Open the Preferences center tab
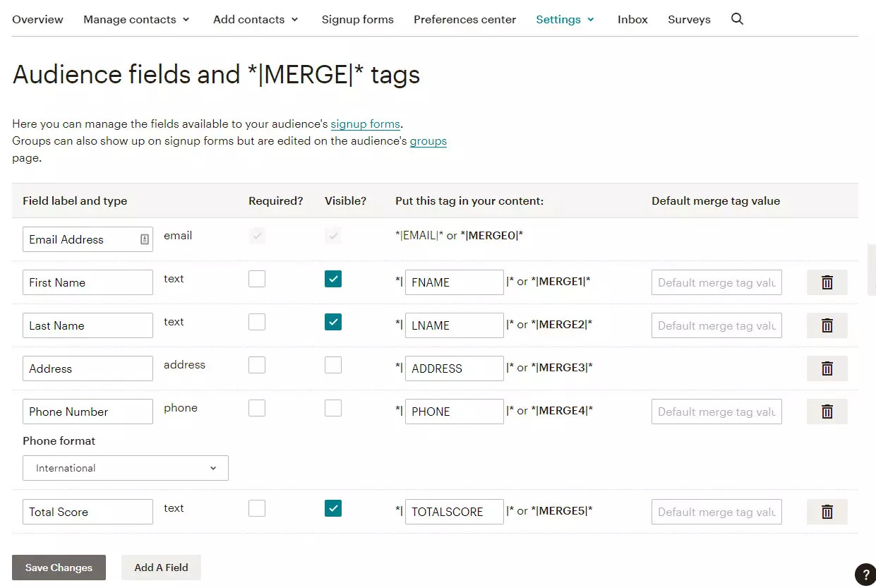The image size is (876, 588). pos(464,20)
